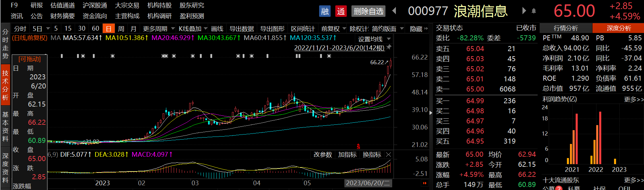Select the 月 monthly K-line period
Image resolution: width=644 pixels, height=190 pixels.
coord(134,29)
